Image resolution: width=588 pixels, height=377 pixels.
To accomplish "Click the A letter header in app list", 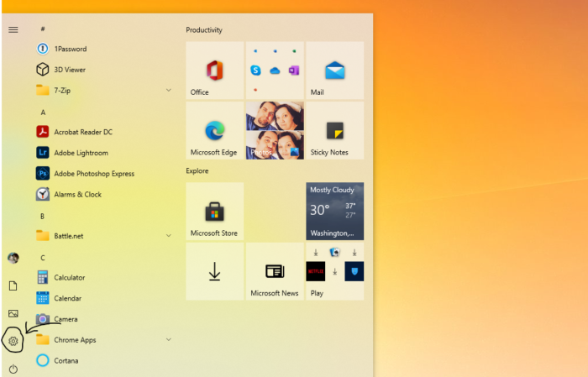I will [x=43, y=112].
